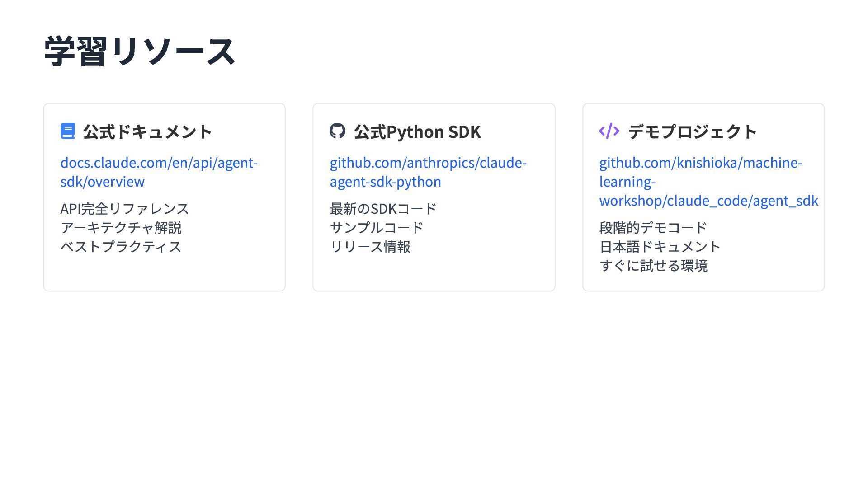The height and width of the screenshot is (488, 868).
Task: Click the 学習リソース slide title
Action: 139,52
